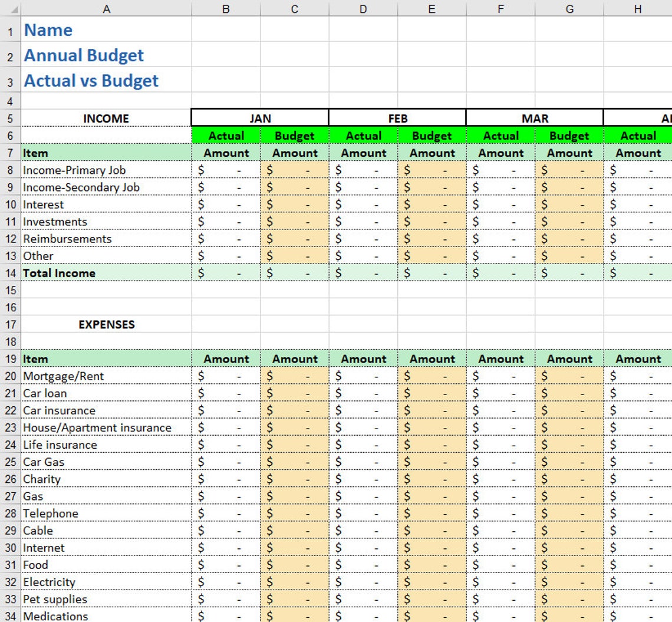
Task: Click MAR Budget amount for Food
Action: click(x=569, y=564)
